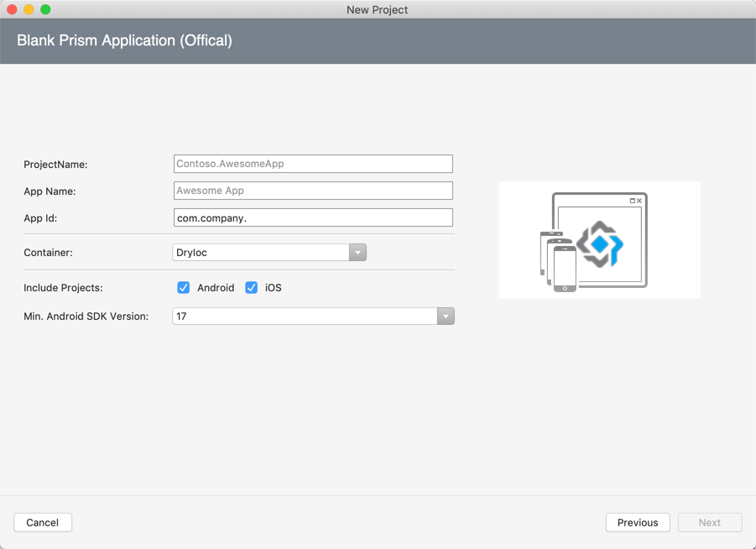The width and height of the screenshot is (756, 549).
Task: Go back with the Previous button
Action: point(638,522)
